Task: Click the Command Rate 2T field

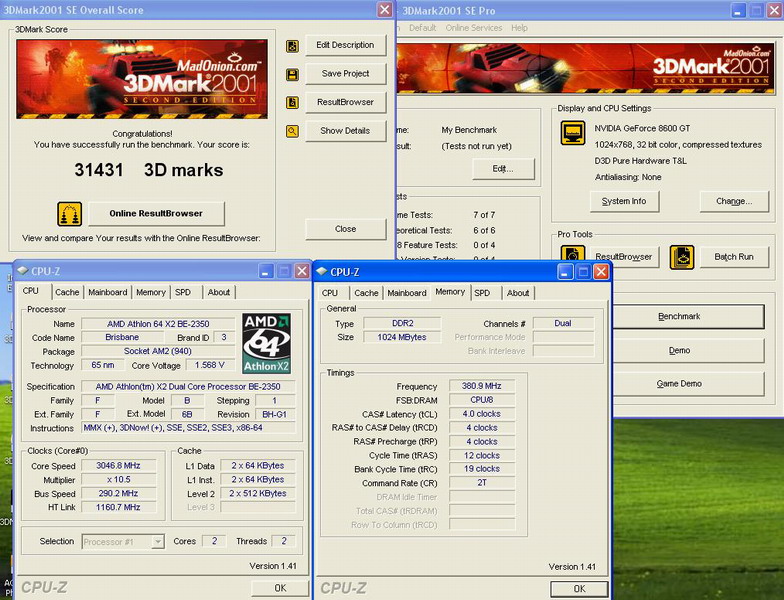Action: [482, 483]
